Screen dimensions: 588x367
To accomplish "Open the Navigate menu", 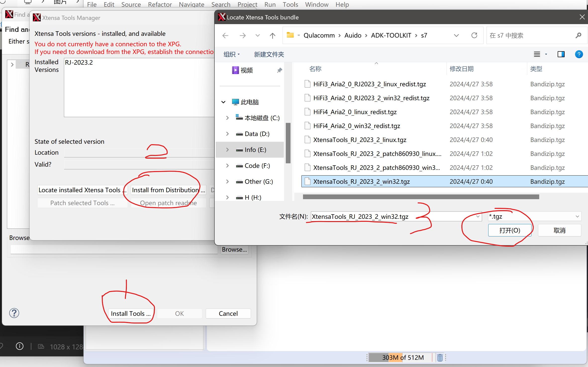I will pyautogui.click(x=191, y=4).
